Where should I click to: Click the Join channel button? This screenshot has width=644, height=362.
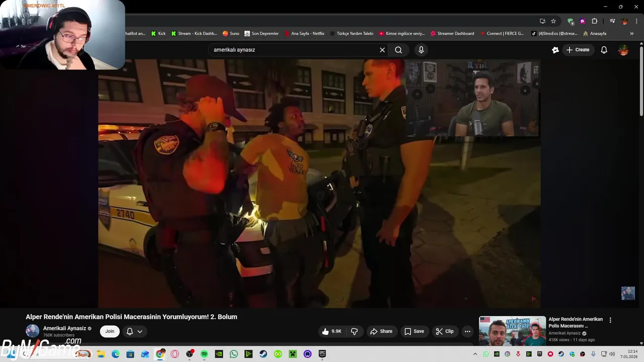pyautogui.click(x=110, y=331)
